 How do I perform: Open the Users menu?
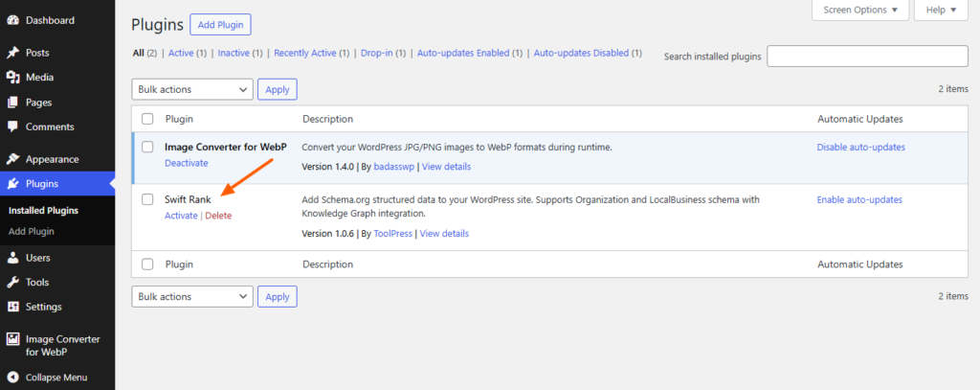coord(38,258)
